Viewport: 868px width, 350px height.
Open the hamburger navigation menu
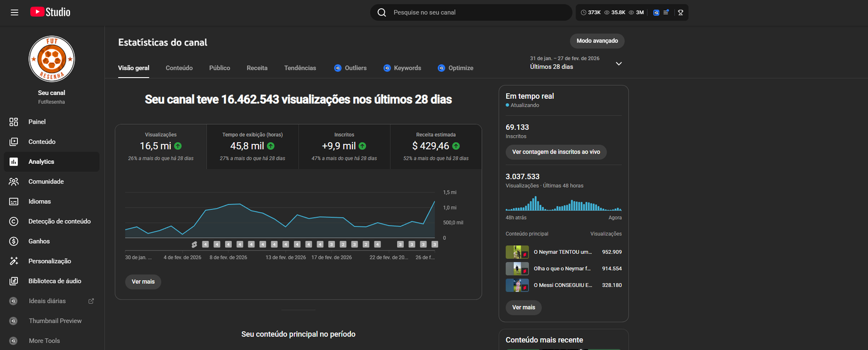(15, 12)
